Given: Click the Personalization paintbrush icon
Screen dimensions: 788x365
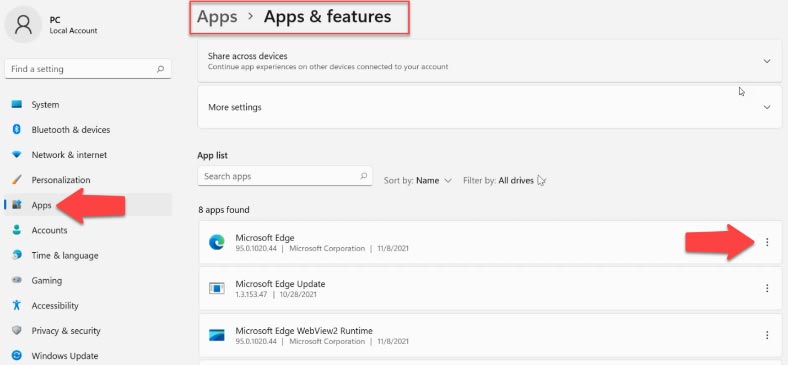Looking at the screenshot, I should tap(17, 180).
